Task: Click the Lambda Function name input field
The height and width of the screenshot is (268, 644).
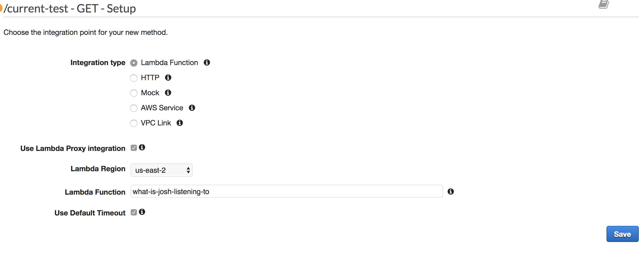Action: (287, 192)
